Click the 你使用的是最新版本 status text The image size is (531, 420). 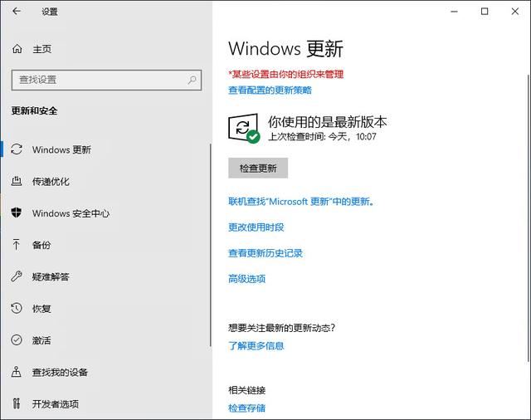(327, 122)
